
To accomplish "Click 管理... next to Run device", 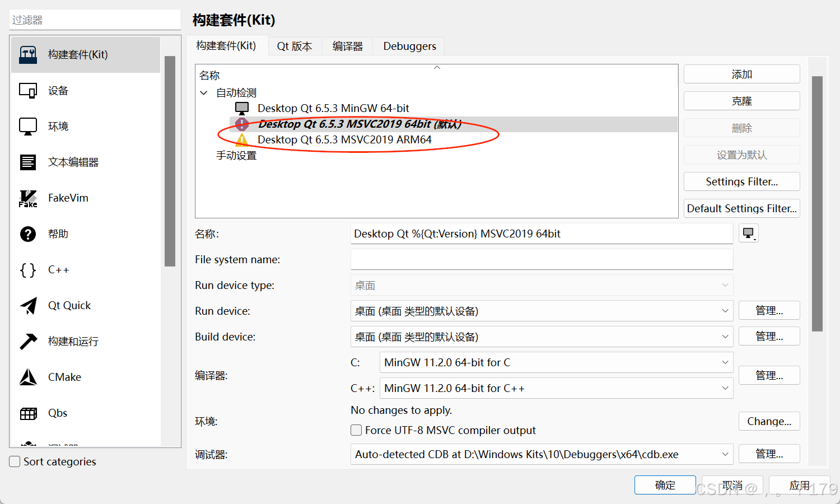I will pos(769,310).
